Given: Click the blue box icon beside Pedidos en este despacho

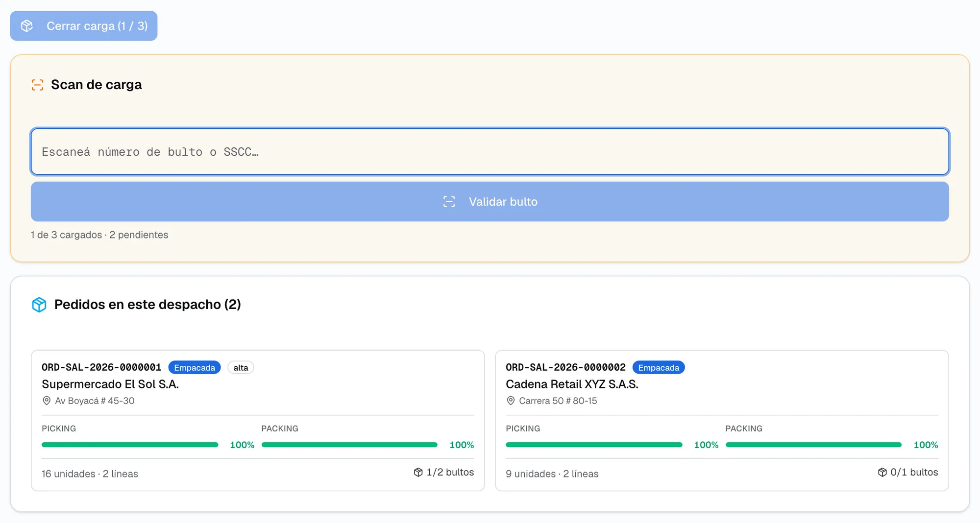Looking at the screenshot, I should point(39,305).
